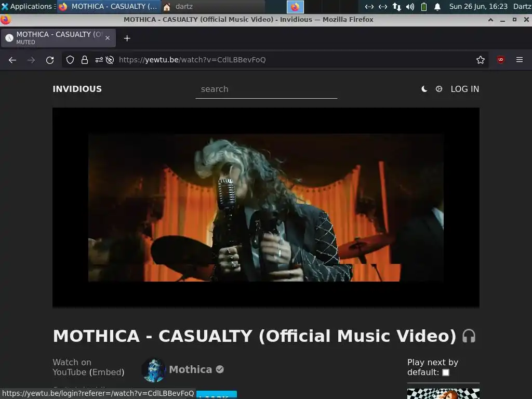The image size is (532, 399).
Task: Open a new tab with plus button
Action: click(x=127, y=38)
